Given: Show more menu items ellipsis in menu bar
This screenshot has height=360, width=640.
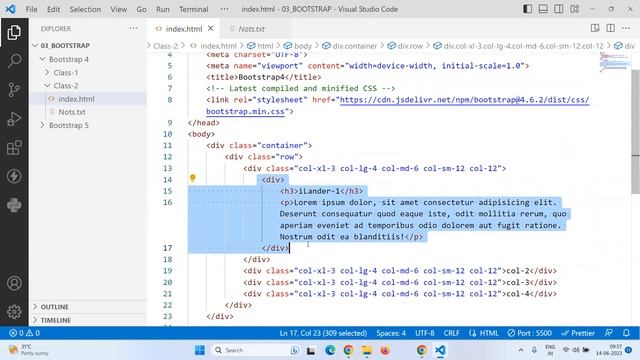Looking at the screenshot, I should coord(224,9).
